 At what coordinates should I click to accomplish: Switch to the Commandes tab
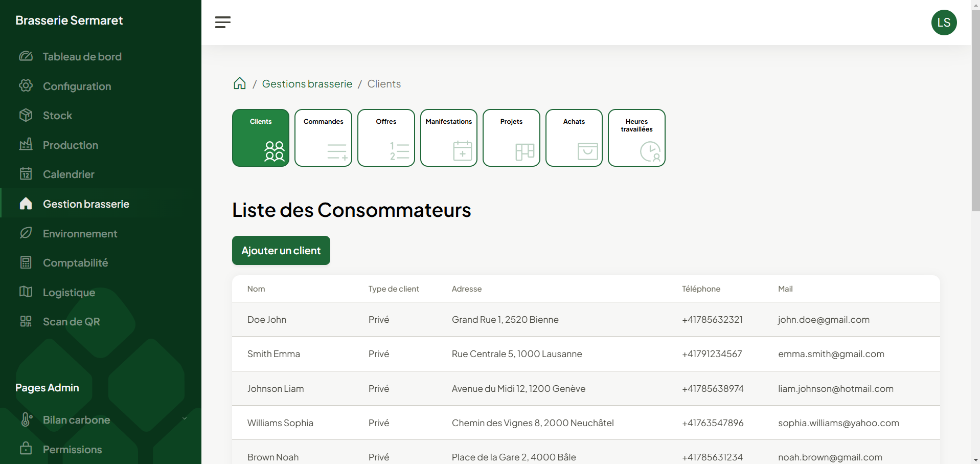tap(323, 138)
